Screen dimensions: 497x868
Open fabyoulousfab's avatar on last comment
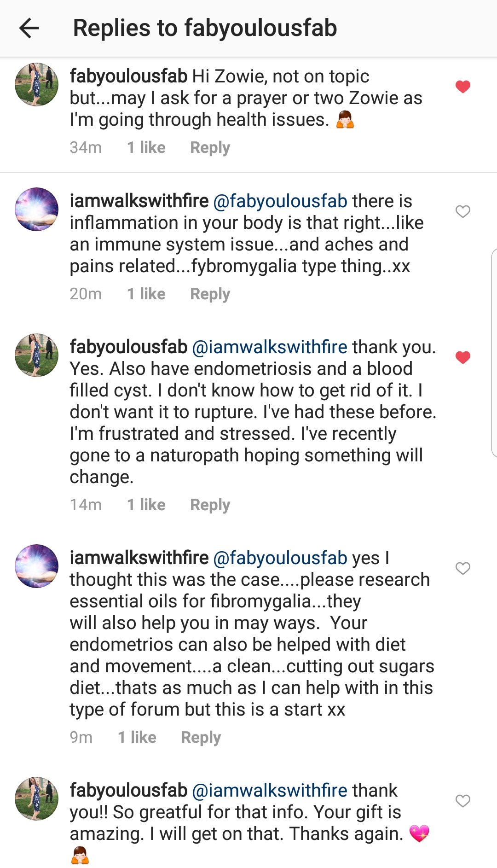coord(37,798)
